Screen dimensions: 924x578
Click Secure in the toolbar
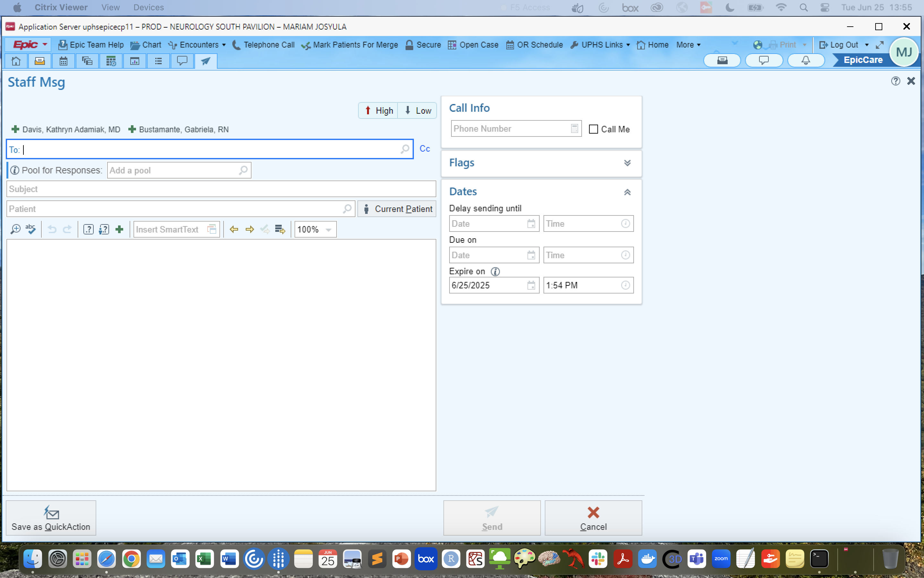423,45
